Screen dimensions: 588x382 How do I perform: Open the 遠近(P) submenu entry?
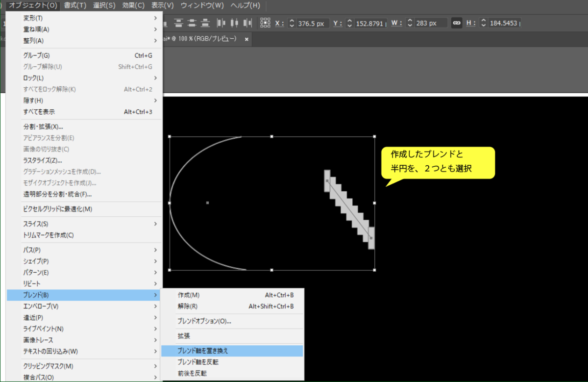point(84,318)
